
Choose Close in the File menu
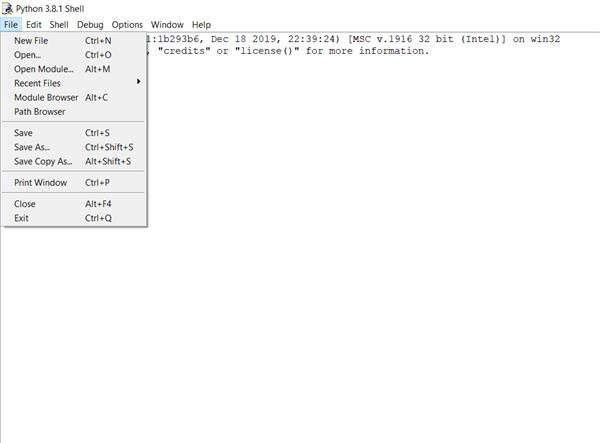click(x=75, y=204)
